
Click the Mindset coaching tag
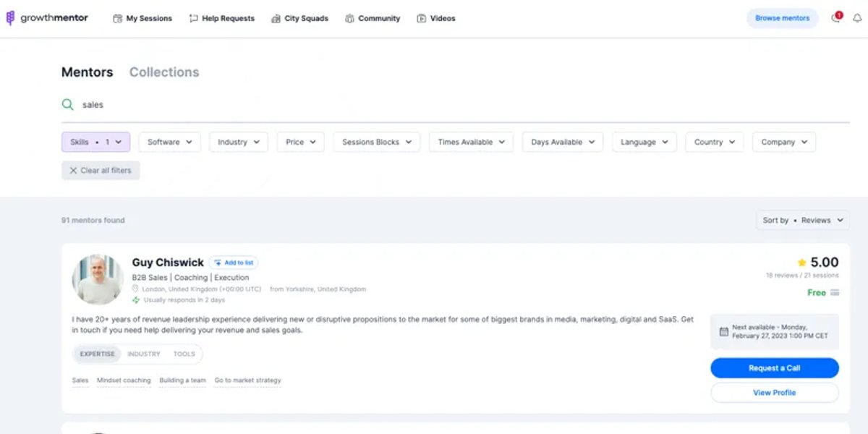point(124,380)
